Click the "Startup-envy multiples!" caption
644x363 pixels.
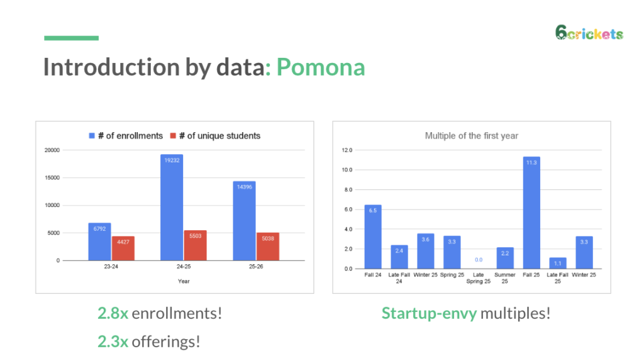466,313
